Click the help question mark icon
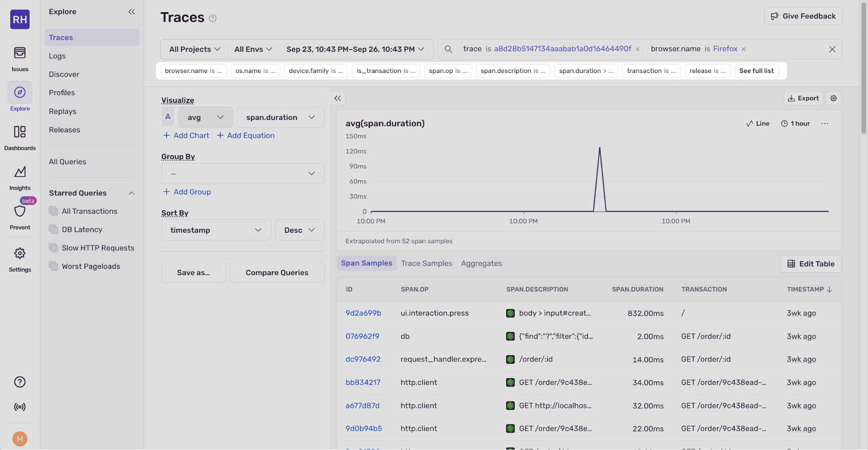Screen dimensions: 868x450 coord(20,382)
